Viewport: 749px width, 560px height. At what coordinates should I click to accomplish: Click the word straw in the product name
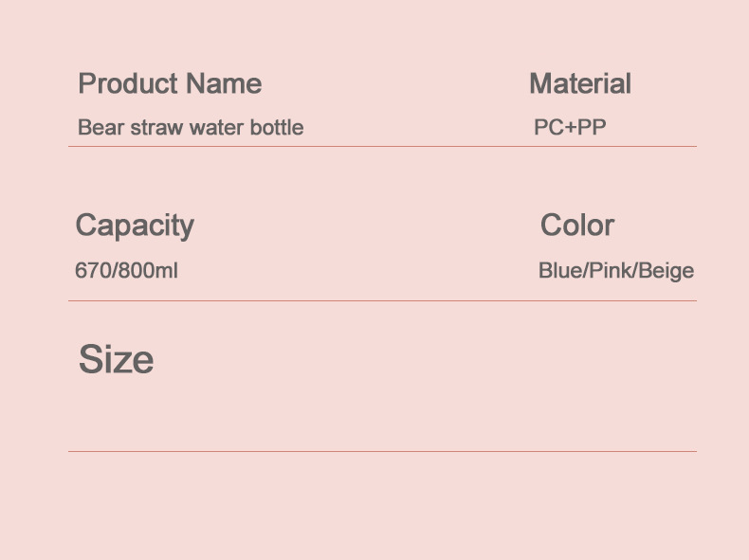157,127
